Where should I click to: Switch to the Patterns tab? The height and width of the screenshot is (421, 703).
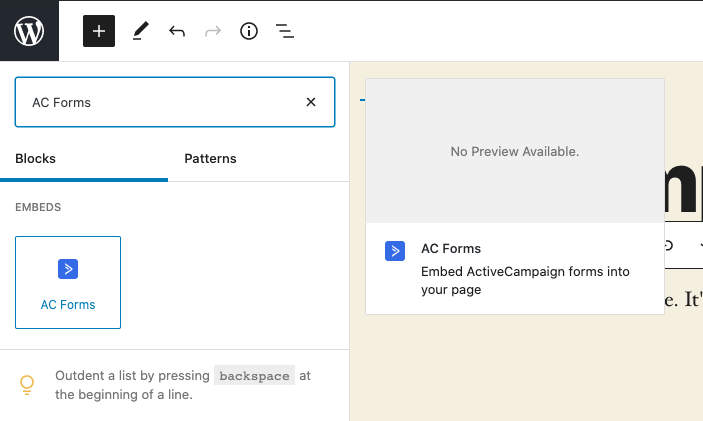point(210,159)
